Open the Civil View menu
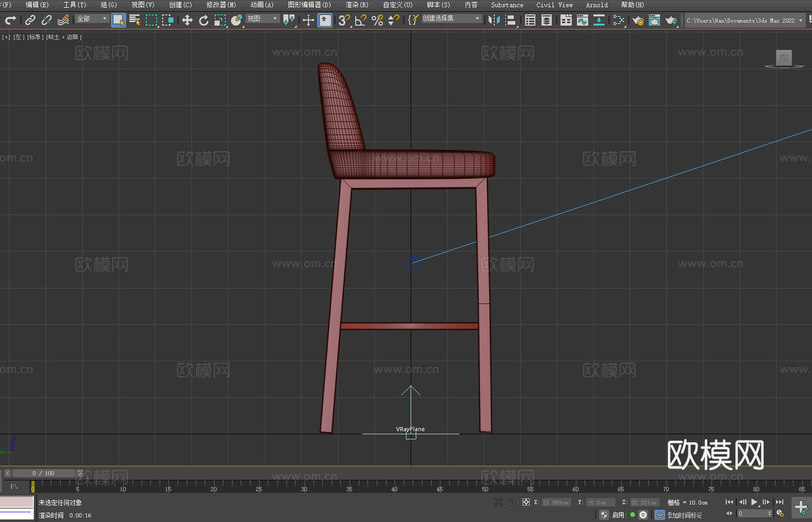Image resolution: width=812 pixels, height=522 pixels. [554, 5]
